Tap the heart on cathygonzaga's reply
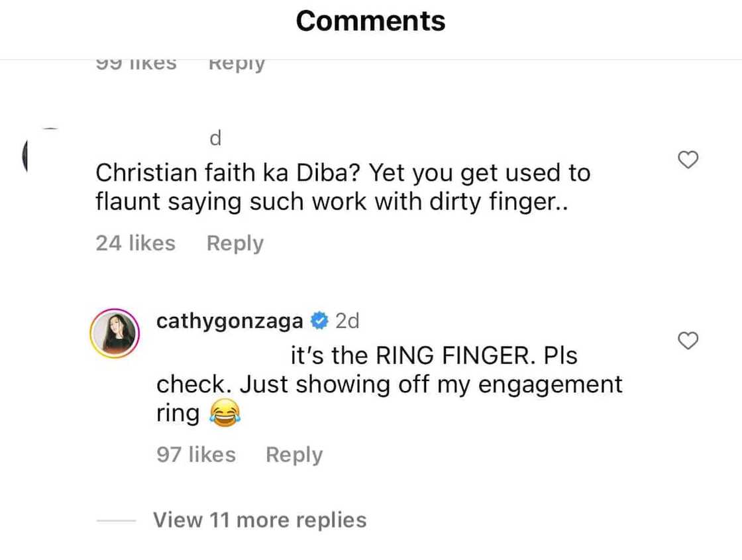 [x=689, y=341]
